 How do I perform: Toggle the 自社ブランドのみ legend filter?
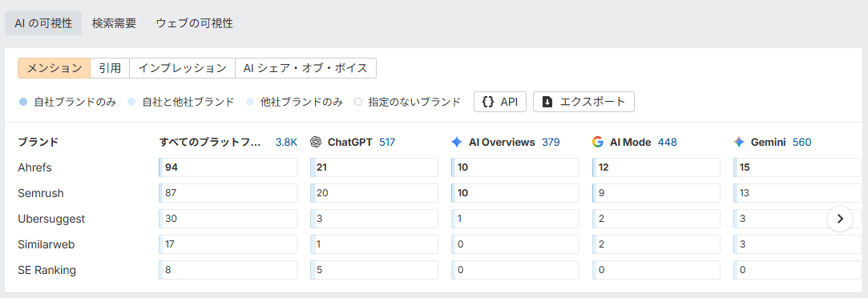coord(67,102)
